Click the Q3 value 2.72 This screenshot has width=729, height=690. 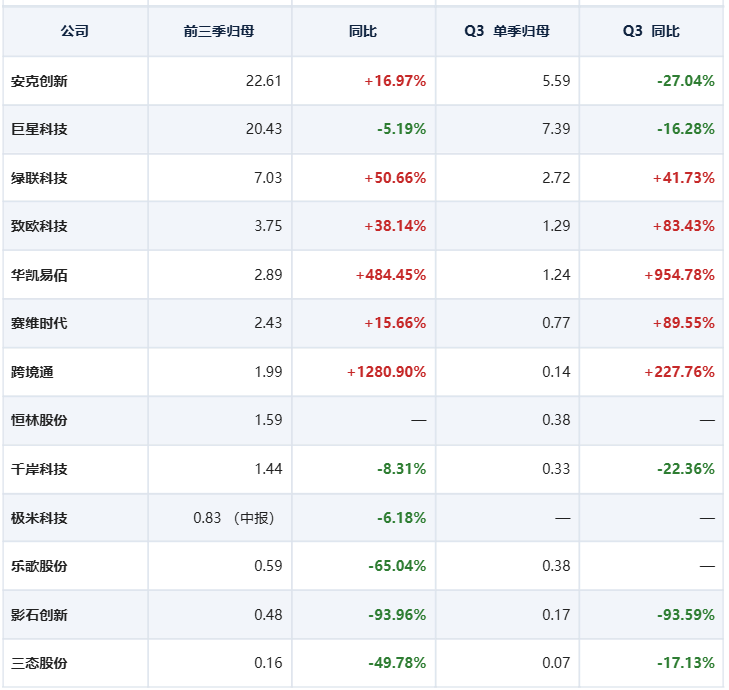[556, 178]
